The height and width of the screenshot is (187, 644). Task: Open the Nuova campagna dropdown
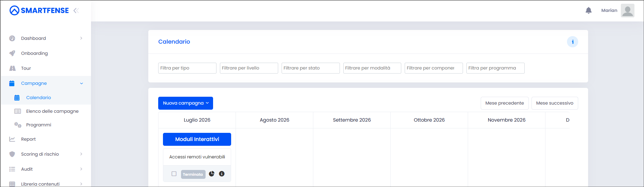coord(185,103)
